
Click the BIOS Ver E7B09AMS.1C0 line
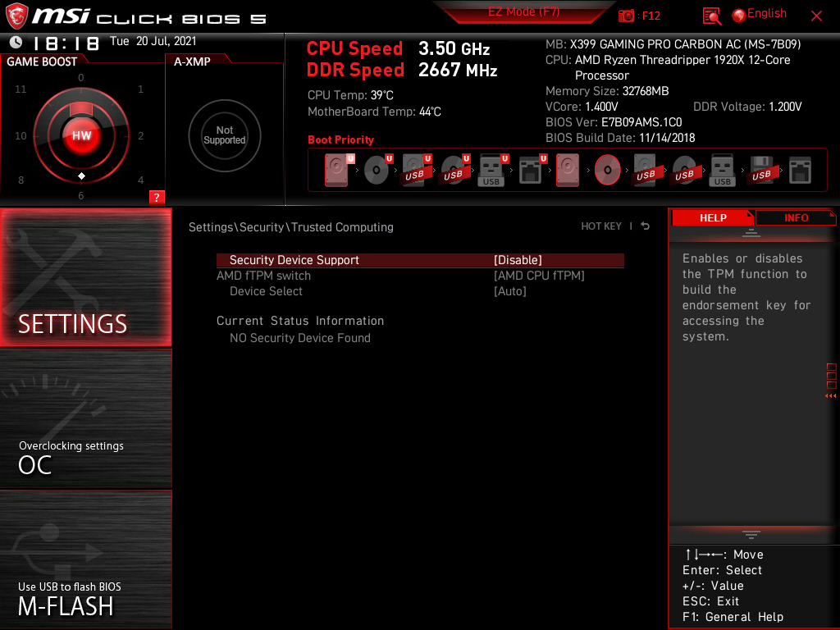[614, 122]
